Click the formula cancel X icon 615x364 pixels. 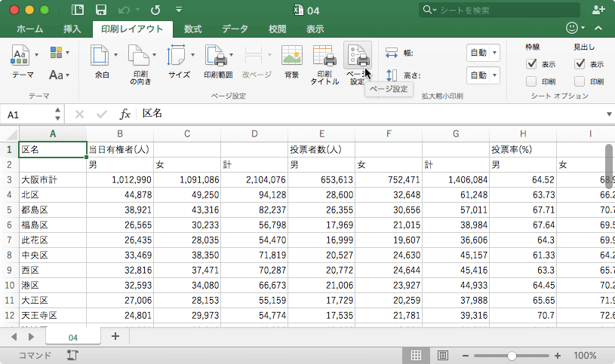80,115
